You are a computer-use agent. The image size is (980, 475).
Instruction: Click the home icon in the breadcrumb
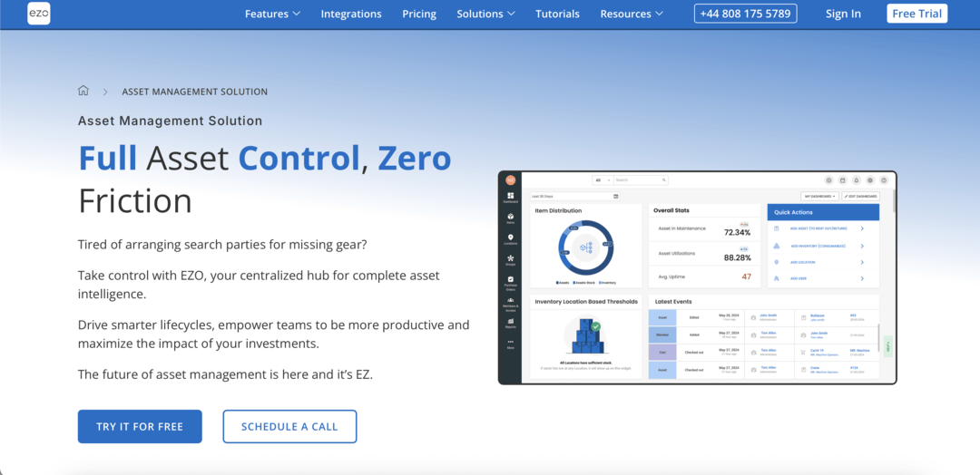tap(83, 92)
